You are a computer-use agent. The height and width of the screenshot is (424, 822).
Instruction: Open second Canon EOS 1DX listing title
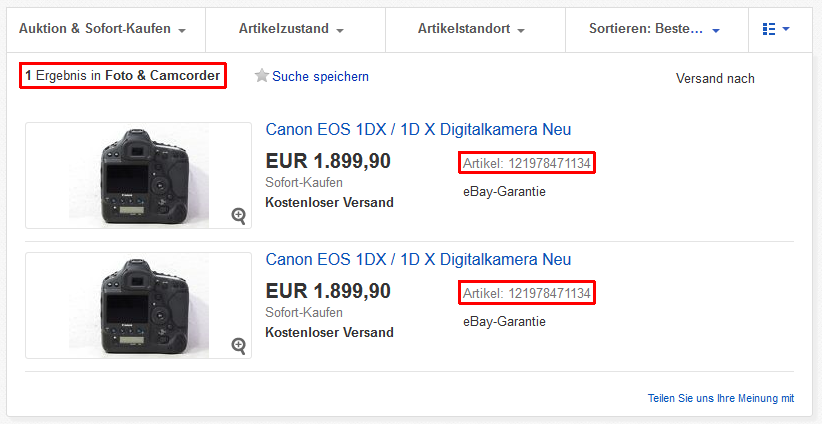click(x=418, y=259)
